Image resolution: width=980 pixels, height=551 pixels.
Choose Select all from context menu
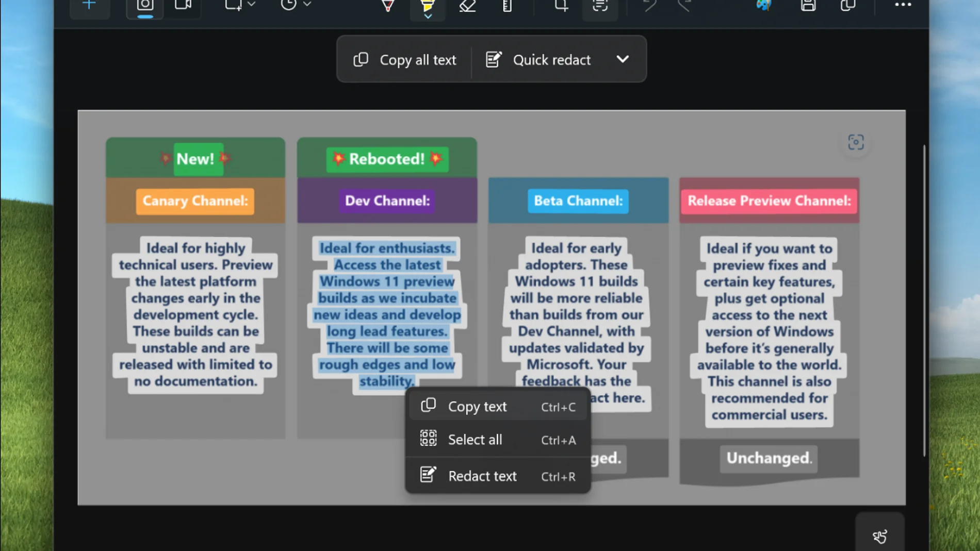pyautogui.click(x=498, y=440)
